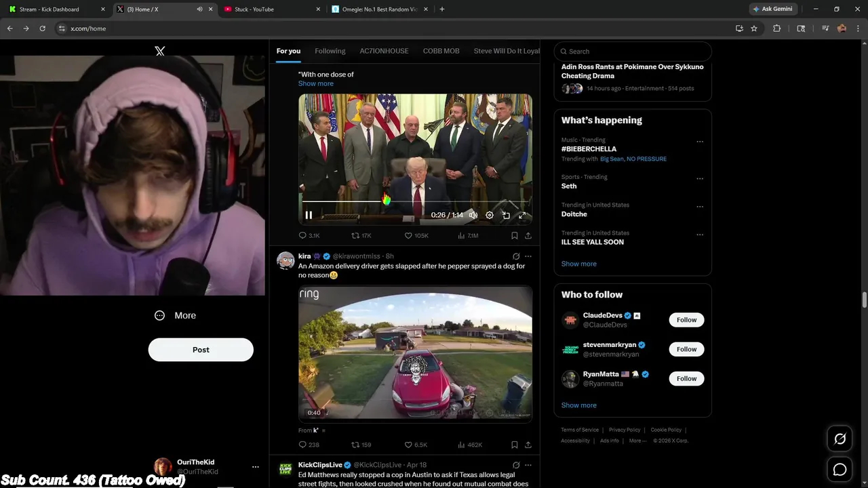Open Chrome extensions puzzle icon
This screenshot has height=488, width=868.
coord(777,28)
